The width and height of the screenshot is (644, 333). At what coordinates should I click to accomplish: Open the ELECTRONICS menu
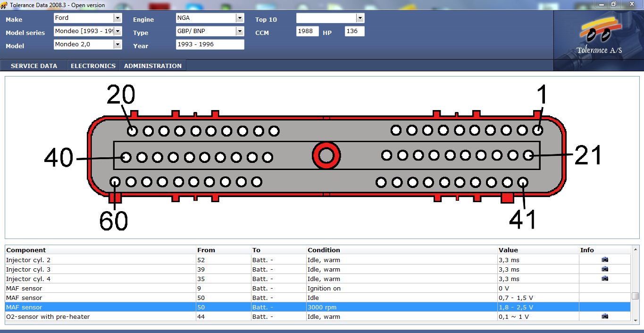pos(93,66)
